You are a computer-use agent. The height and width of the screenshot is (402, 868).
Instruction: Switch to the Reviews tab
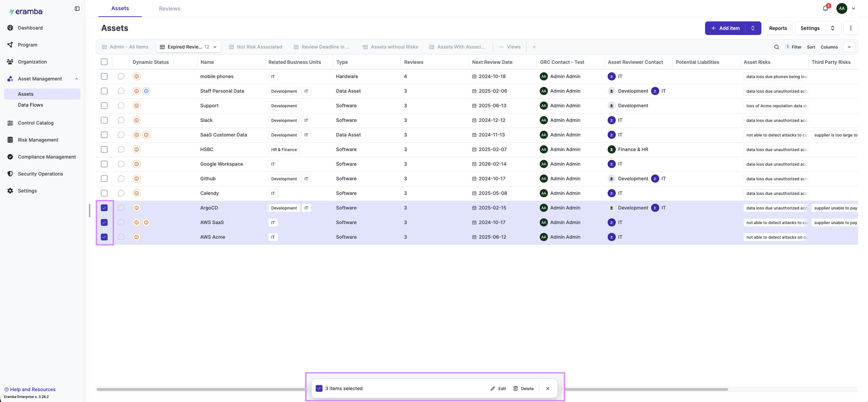(x=169, y=8)
